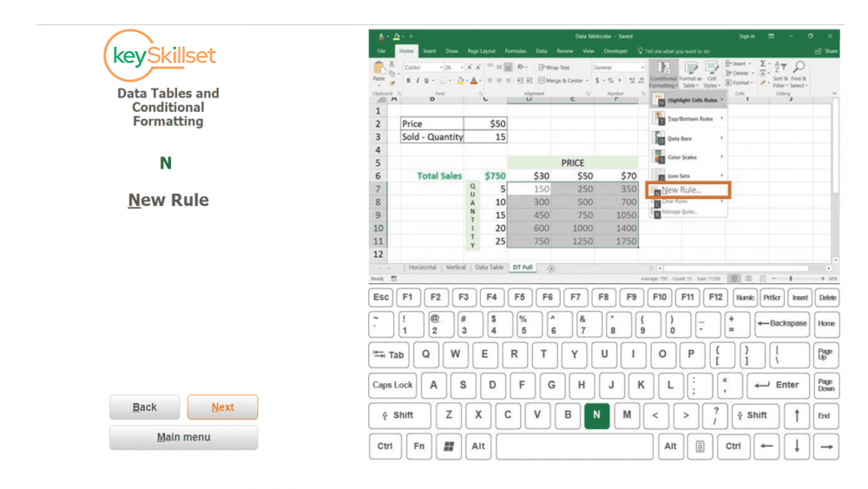Switch to the Formulas ribbon tab
Viewport: 868px width, 489px height.
pos(515,51)
